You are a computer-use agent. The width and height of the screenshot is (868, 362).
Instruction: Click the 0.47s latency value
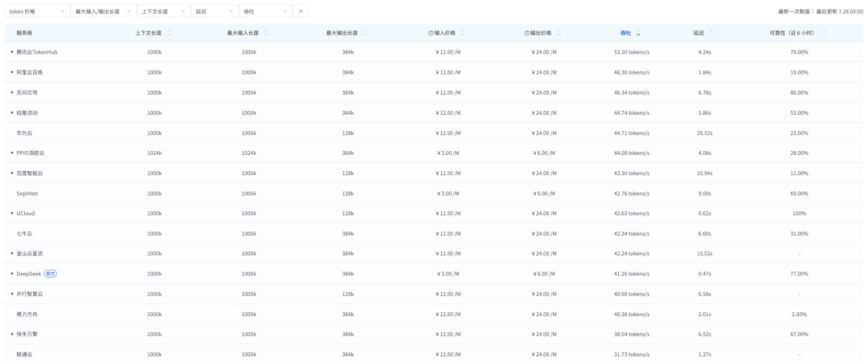point(705,274)
